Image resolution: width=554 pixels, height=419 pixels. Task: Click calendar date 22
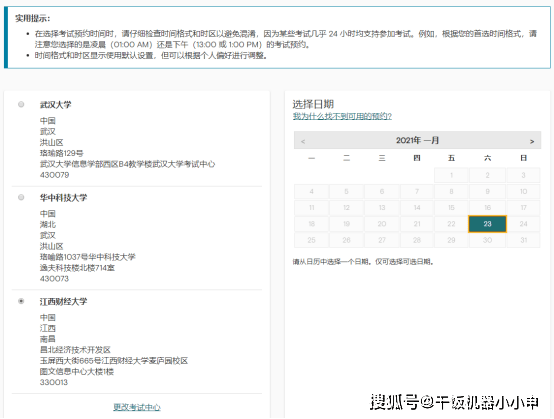pyautogui.click(x=451, y=224)
